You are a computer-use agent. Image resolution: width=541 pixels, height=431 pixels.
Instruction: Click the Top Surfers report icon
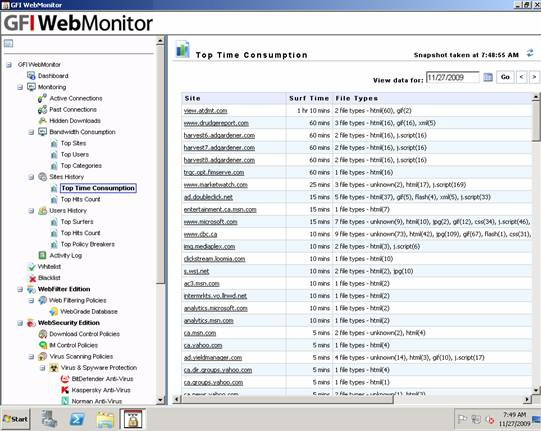click(54, 222)
